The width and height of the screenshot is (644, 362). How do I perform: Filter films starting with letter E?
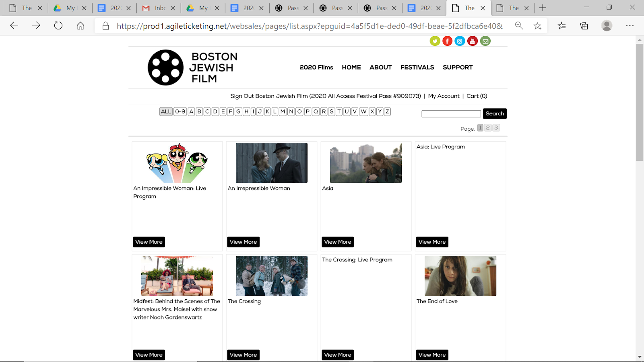[223, 111]
